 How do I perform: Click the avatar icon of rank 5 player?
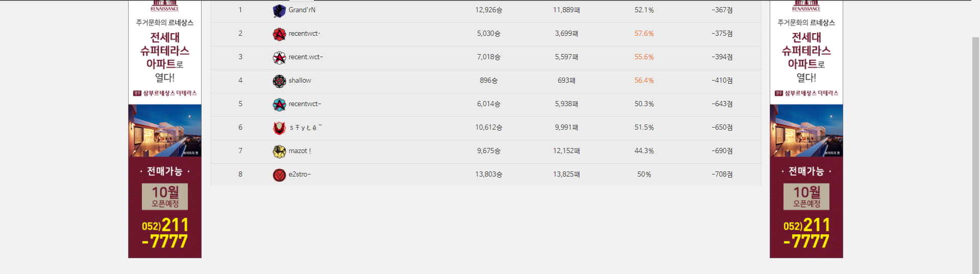coord(279,105)
